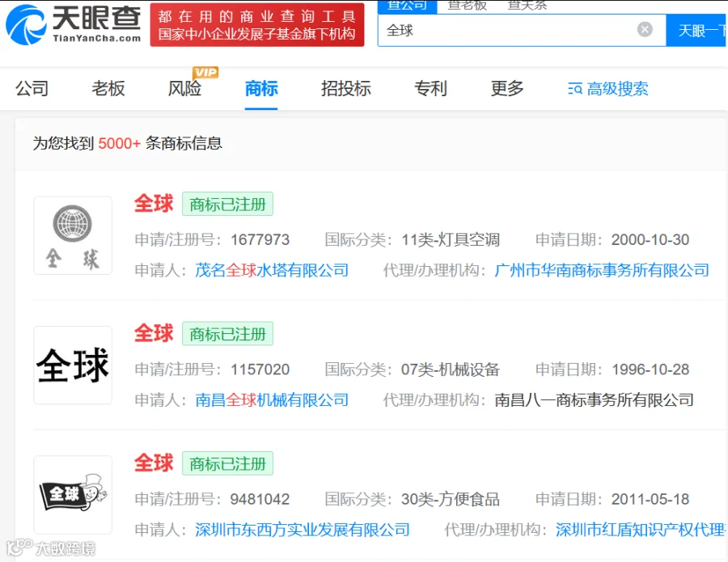Select registration number 1157020 text
728x562 pixels.
pyautogui.click(x=260, y=370)
